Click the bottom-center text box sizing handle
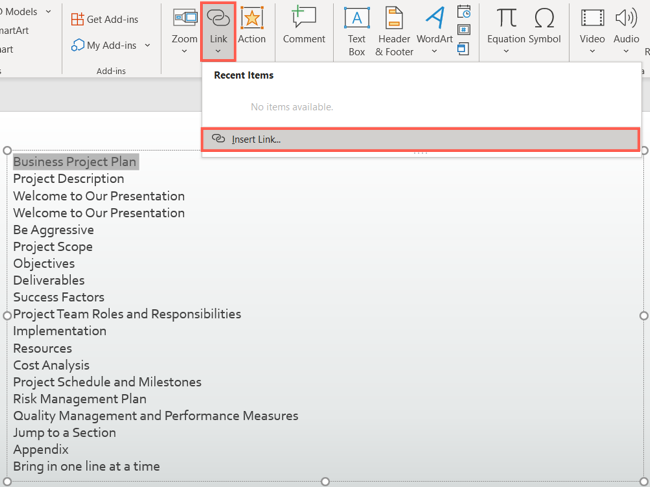The height and width of the screenshot is (487, 650). (325, 482)
